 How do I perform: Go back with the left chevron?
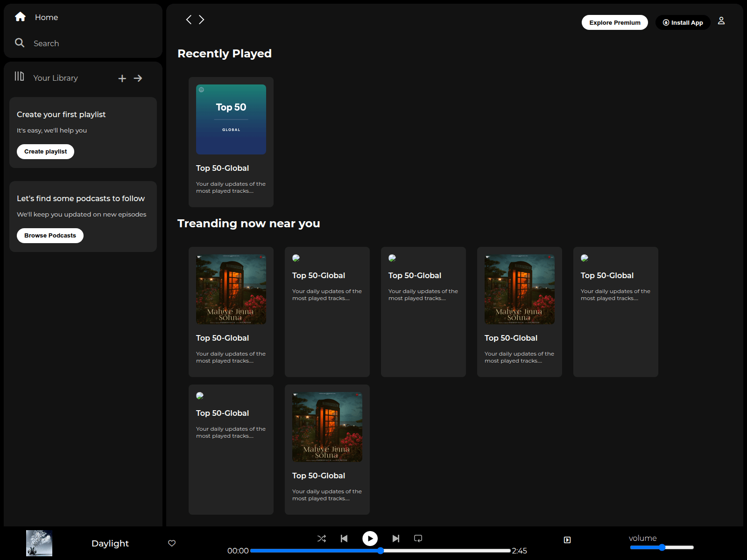tap(189, 20)
